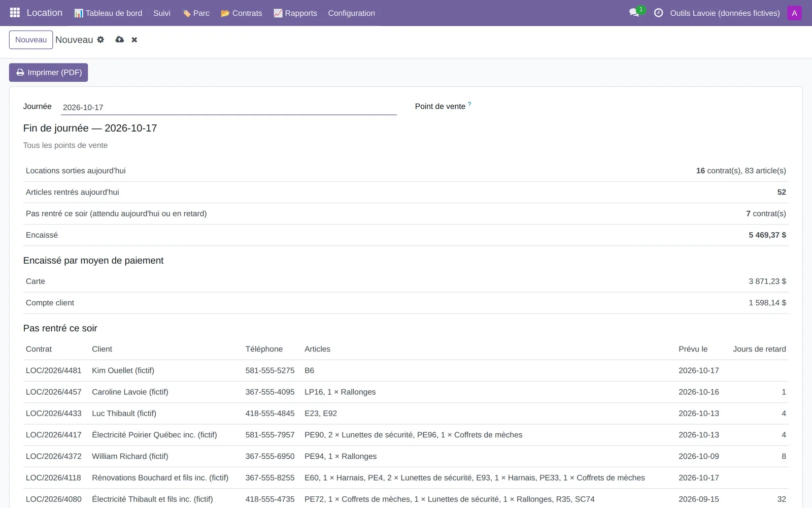Image resolution: width=812 pixels, height=508 pixels.
Task: Open the chat messages icon
Action: click(634, 13)
